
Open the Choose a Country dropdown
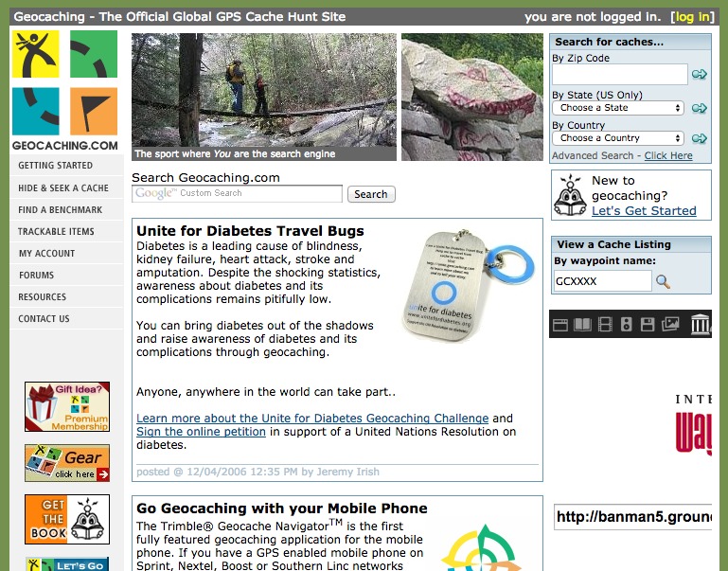618,138
